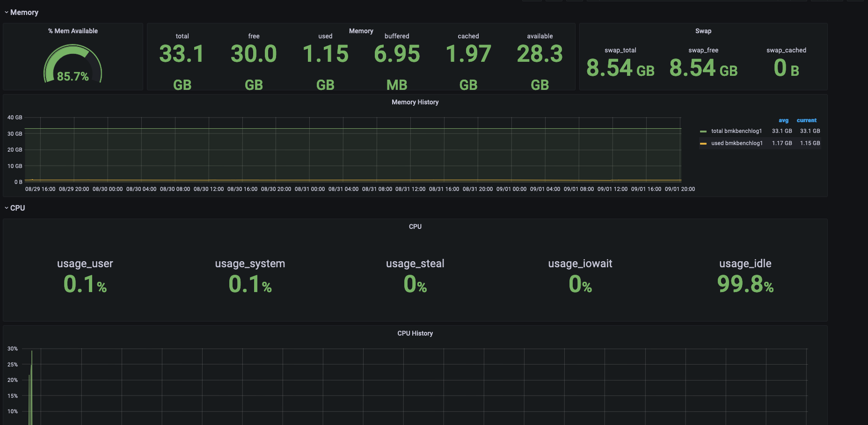The height and width of the screenshot is (425, 868).
Task: Click the swap_total 8.54 GB value
Action: [620, 68]
